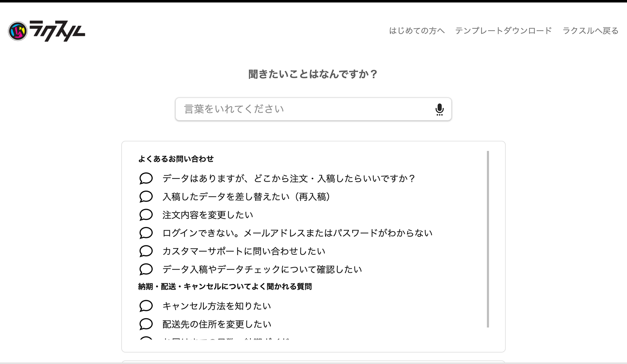Click the speech bubble icon for 入稿したデータを差し替えたい
This screenshot has height=364, width=627.
point(146,196)
